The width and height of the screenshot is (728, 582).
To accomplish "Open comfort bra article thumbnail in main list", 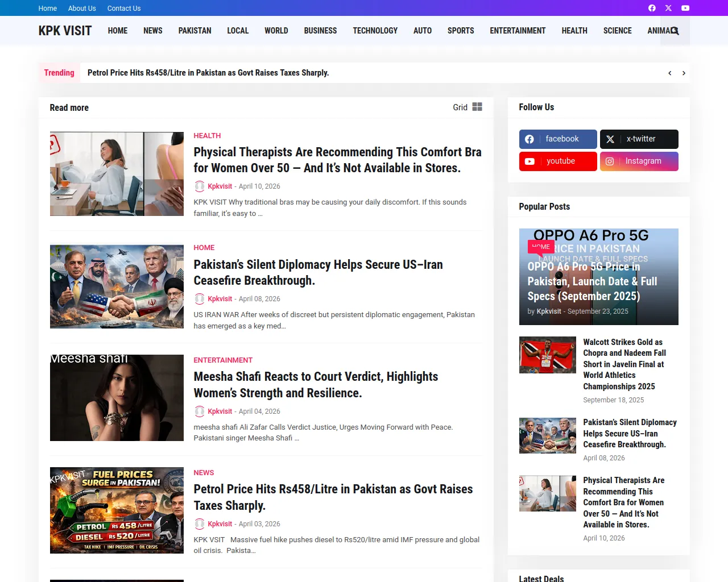I will point(117,174).
